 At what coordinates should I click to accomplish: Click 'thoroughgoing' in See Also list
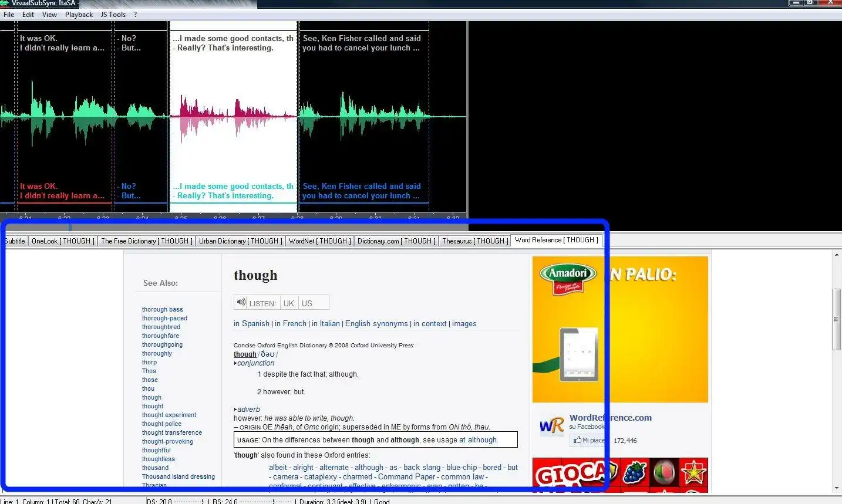(x=162, y=344)
